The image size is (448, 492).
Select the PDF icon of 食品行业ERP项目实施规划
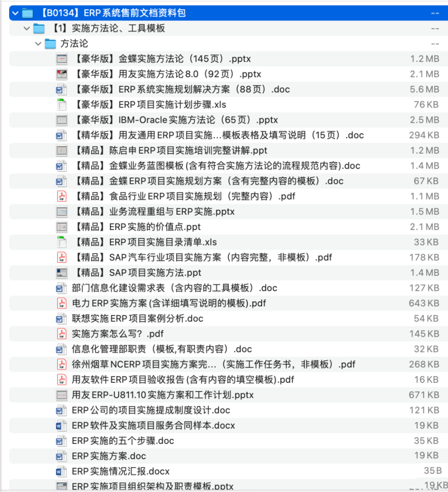click(61, 196)
